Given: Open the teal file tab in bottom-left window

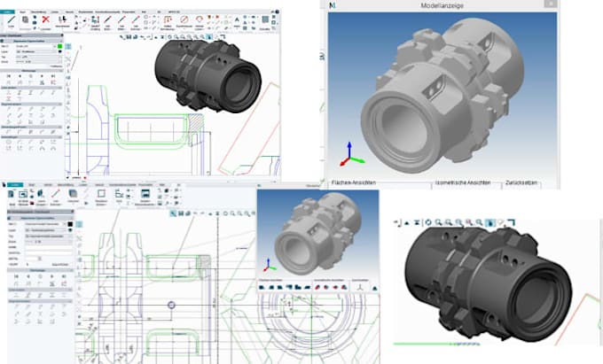Looking at the screenshot, I should 15,185.
